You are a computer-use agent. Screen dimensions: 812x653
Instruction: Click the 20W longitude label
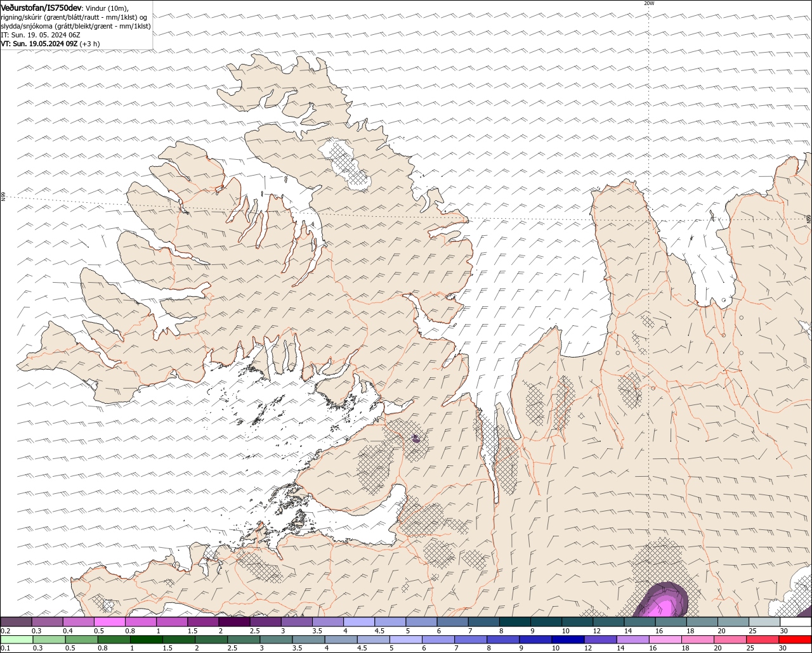(x=648, y=3)
